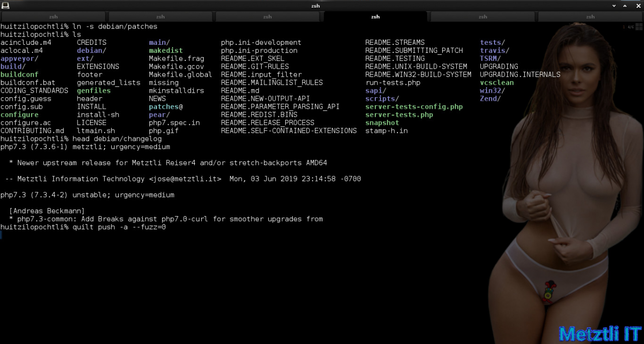This screenshot has width=644, height=344.
Task: Click 'php.ini-production' file name
Action: tap(259, 50)
